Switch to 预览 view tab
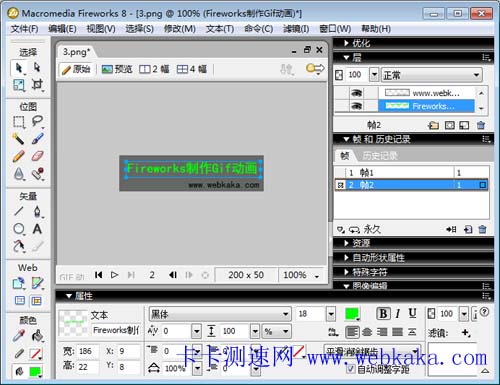 [x=117, y=69]
